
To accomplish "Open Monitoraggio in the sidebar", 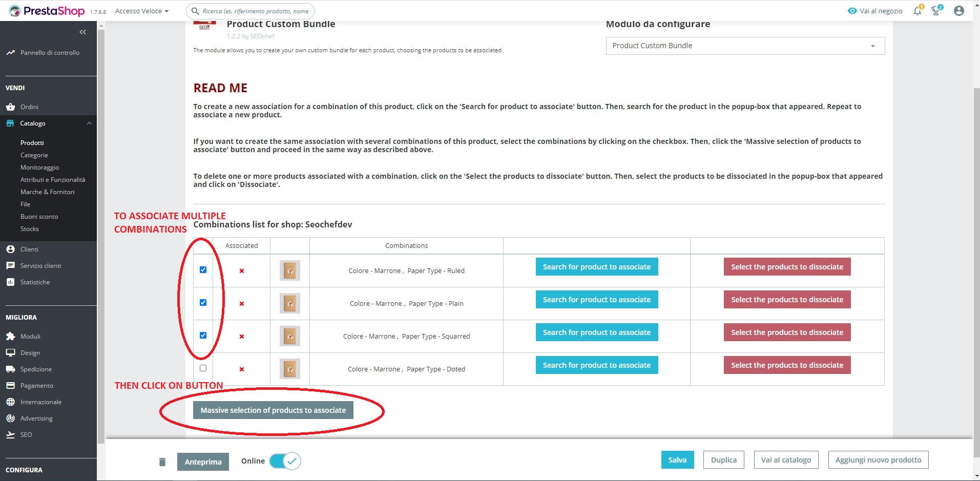I will [x=39, y=168].
